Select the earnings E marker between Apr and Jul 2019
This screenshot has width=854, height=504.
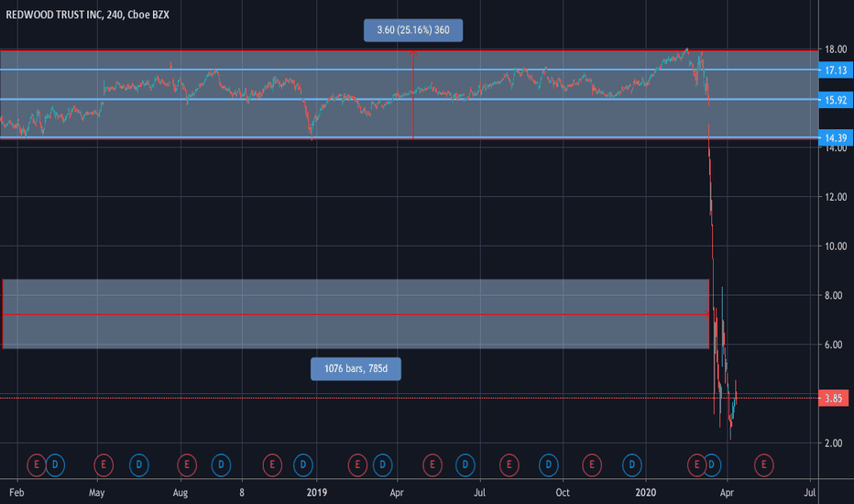click(432, 465)
